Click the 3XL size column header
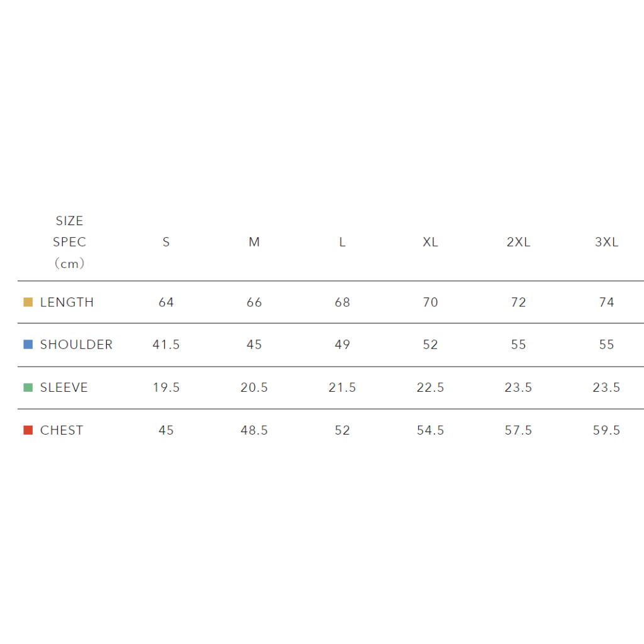Image resolution: width=644 pixels, height=644 pixels. pos(606,242)
